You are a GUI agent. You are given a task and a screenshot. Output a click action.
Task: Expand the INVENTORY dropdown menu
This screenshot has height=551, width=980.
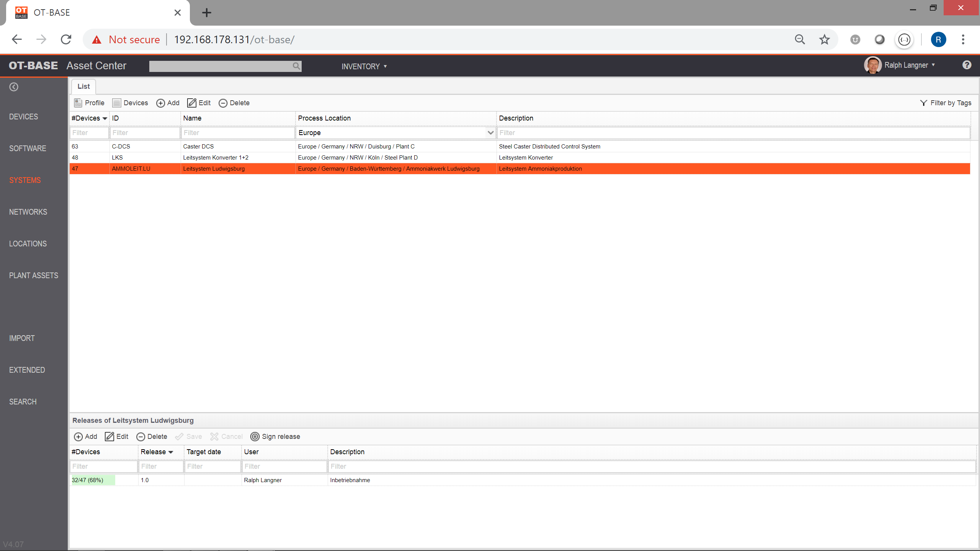pyautogui.click(x=364, y=66)
